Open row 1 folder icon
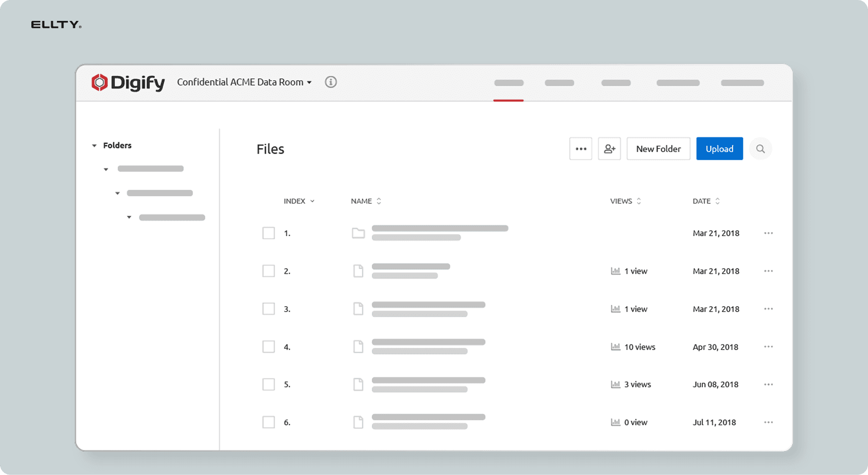Screen dimensions: 868x475 [x=358, y=233]
